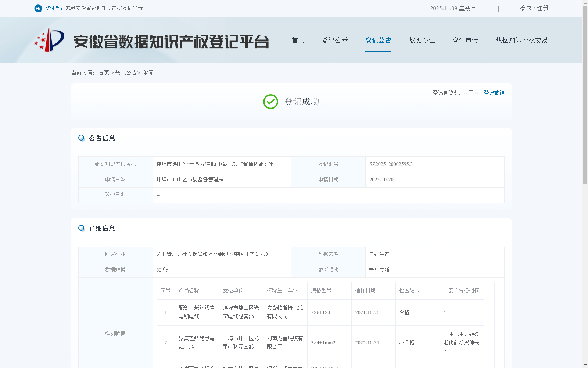Screen dimensions: 588x368
Task: Click the platform title 安徽省数据知识产权登记平台
Action: click(171, 42)
